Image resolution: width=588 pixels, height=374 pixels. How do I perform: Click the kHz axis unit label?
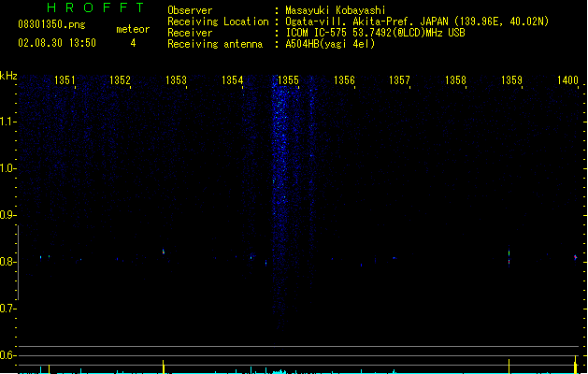point(8,76)
